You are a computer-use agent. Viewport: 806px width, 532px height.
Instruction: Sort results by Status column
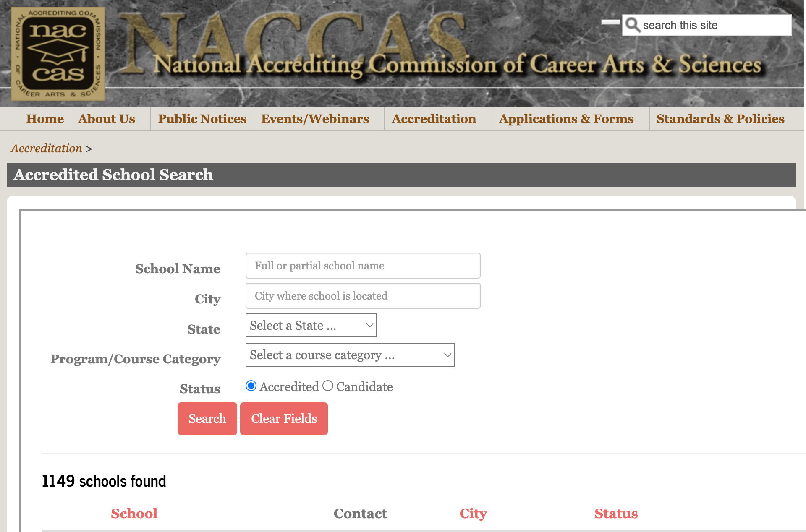[616, 514]
